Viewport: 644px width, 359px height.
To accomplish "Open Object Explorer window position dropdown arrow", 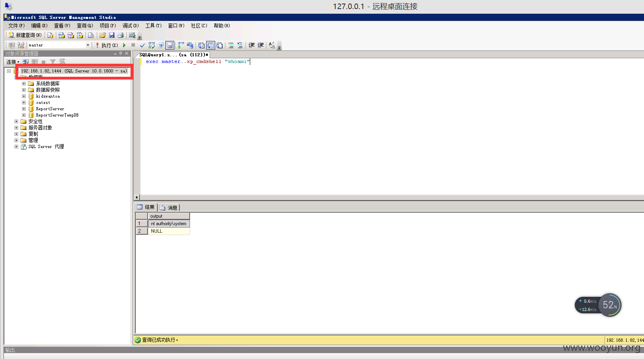I will click(115, 54).
